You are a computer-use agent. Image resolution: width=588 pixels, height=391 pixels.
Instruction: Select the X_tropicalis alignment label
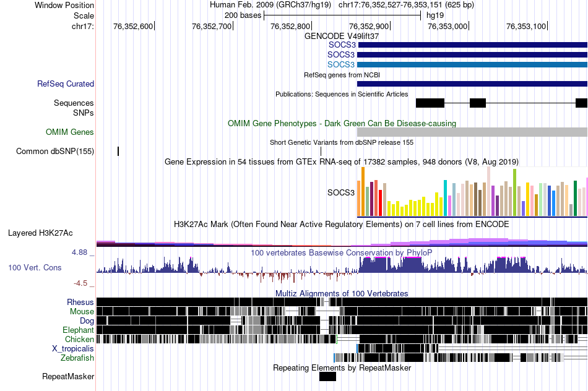point(73,349)
